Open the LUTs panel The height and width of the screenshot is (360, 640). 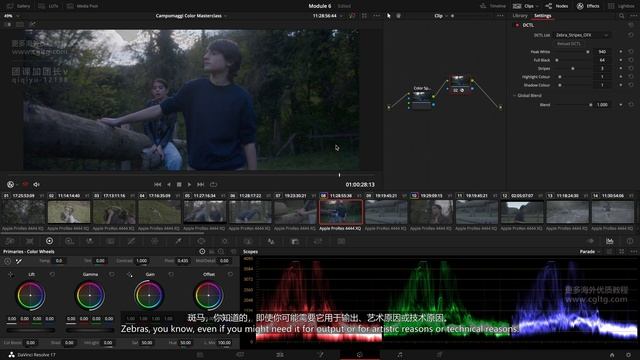[x=49, y=6]
